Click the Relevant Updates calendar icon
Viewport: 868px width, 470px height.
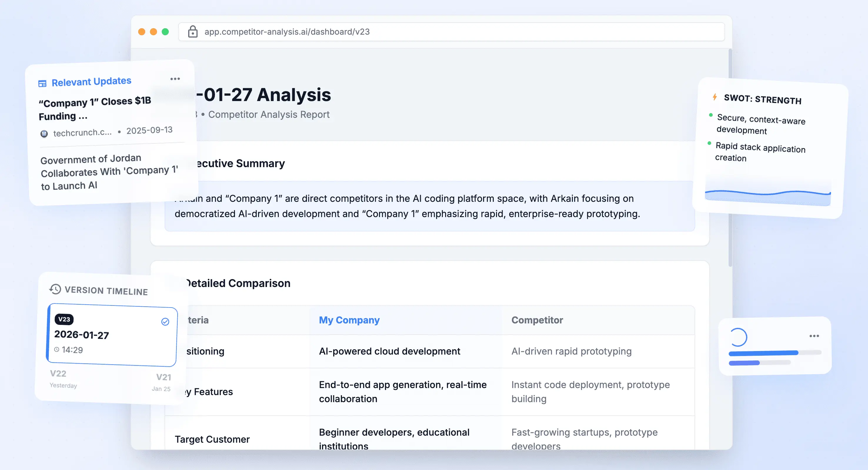click(42, 83)
